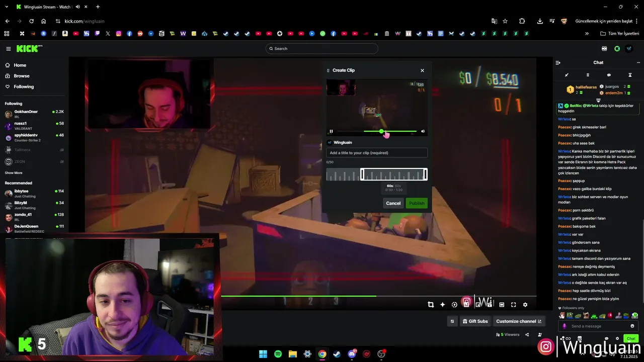Screen dimensions: 644x362
Task: Open Discord from the taskbar
Action: point(352,354)
